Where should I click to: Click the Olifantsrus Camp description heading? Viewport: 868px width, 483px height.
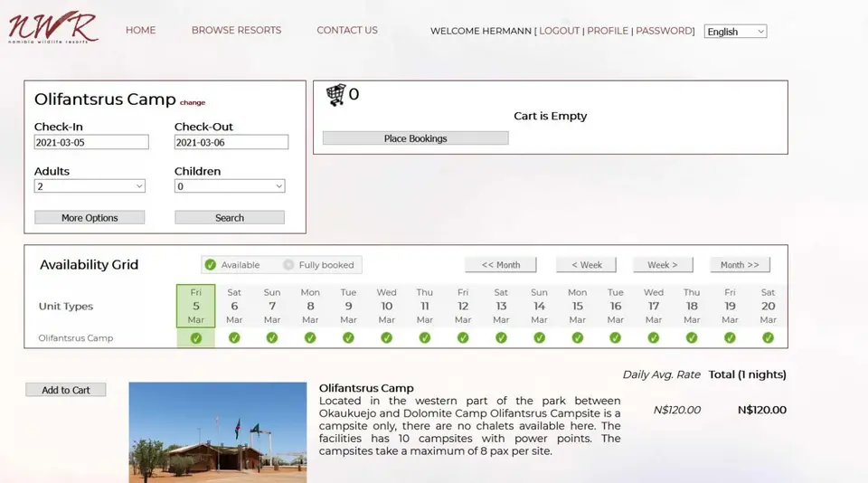366,388
